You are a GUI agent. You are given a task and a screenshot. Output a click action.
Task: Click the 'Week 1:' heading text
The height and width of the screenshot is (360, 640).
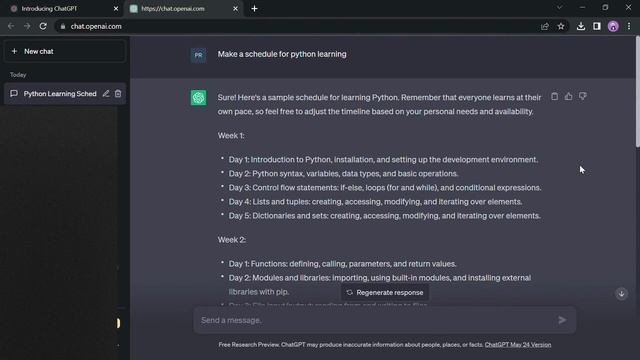click(231, 136)
